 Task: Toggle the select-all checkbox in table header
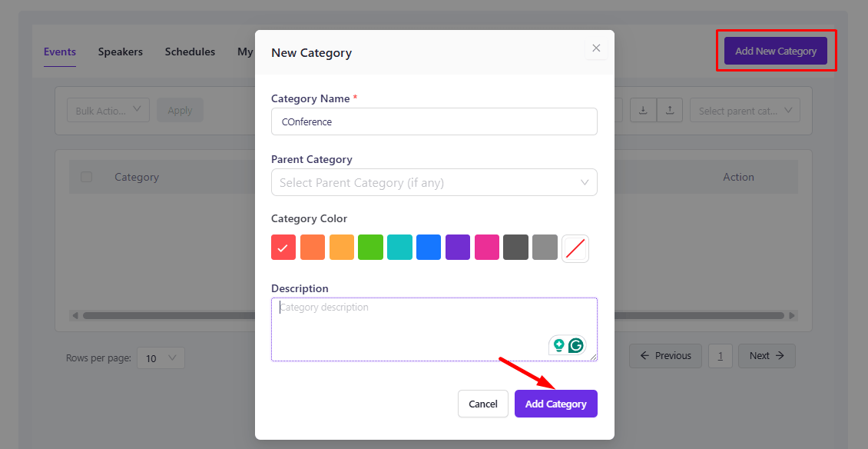click(86, 177)
